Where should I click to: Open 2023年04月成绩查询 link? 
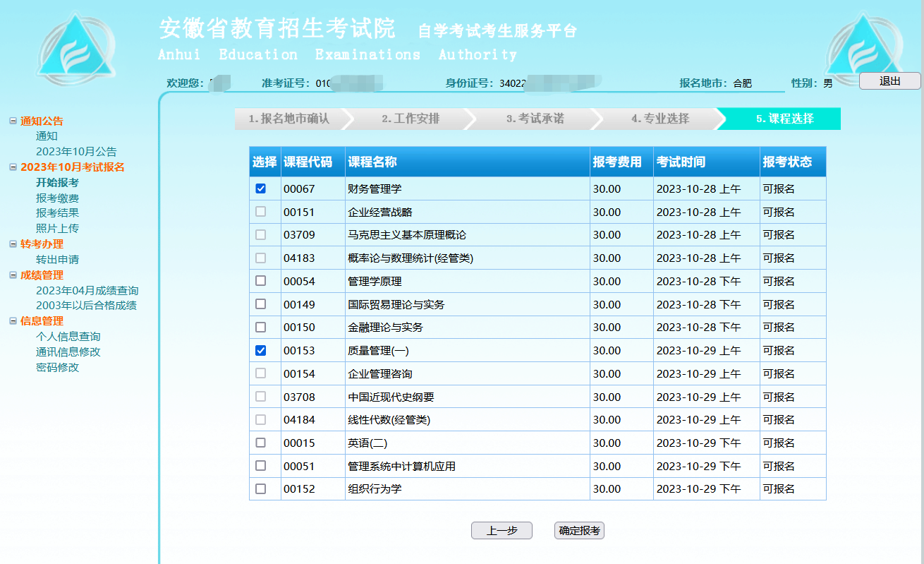pos(87,290)
